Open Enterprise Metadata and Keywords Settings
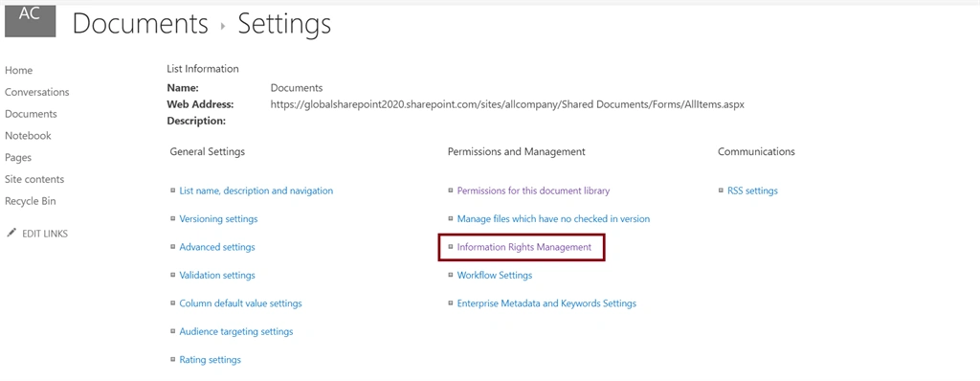Screen dimensions: 980x381 546,303
